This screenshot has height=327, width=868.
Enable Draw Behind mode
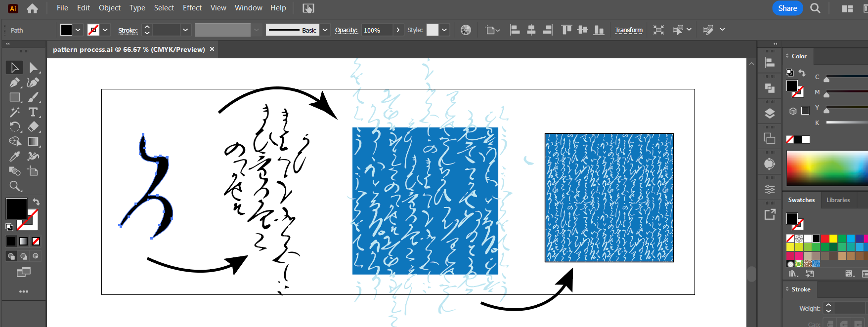[x=23, y=256]
